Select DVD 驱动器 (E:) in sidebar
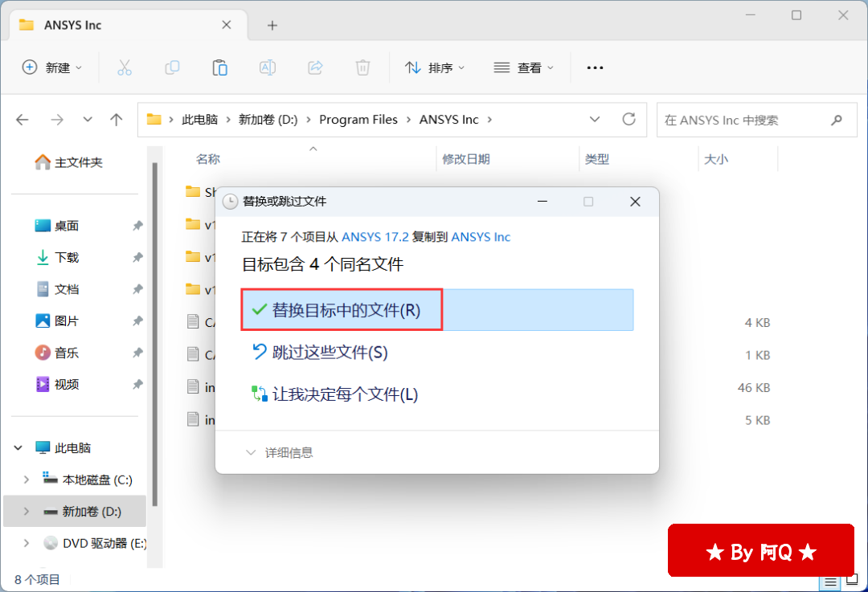The width and height of the screenshot is (868, 592). pyautogui.click(x=95, y=543)
